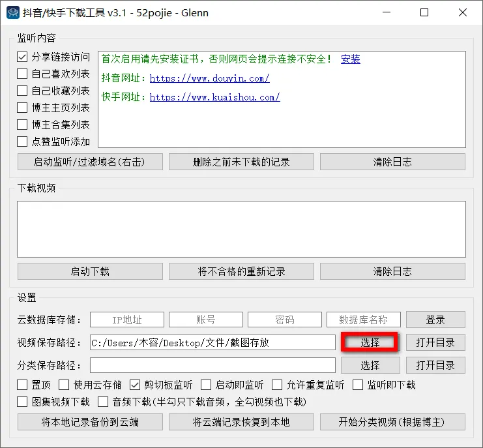Click 选择 for 分类保存路径

(370, 365)
